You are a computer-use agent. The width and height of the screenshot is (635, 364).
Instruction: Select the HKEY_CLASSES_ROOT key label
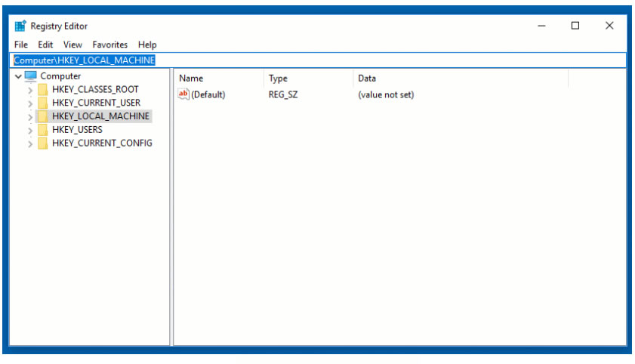pos(95,89)
